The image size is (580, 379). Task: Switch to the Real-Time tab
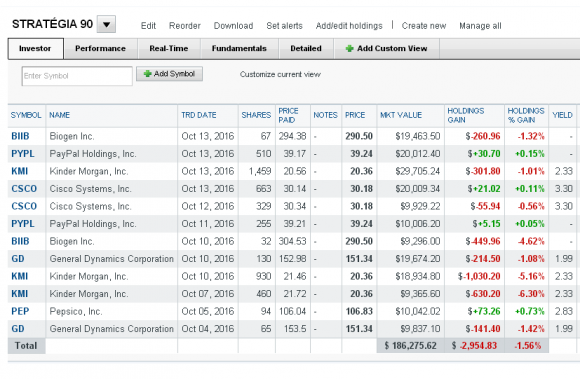click(169, 48)
